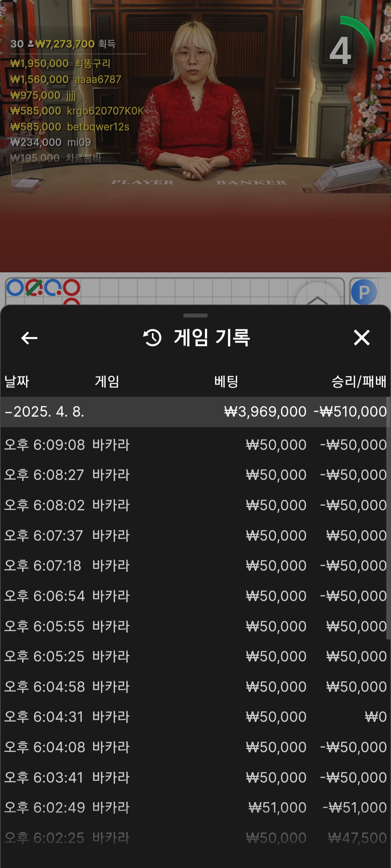Tap the history clock icon
The width and height of the screenshot is (391, 868).
coord(152,338)
